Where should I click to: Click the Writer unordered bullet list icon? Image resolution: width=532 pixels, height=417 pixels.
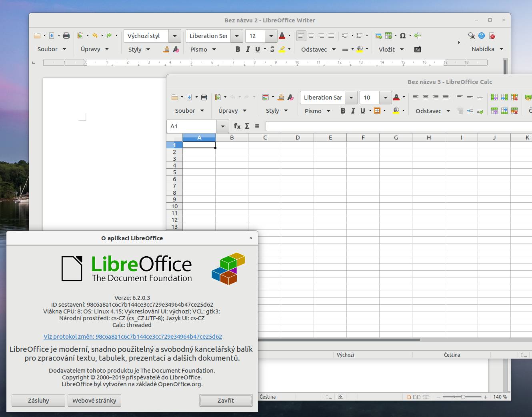(345, 36)
